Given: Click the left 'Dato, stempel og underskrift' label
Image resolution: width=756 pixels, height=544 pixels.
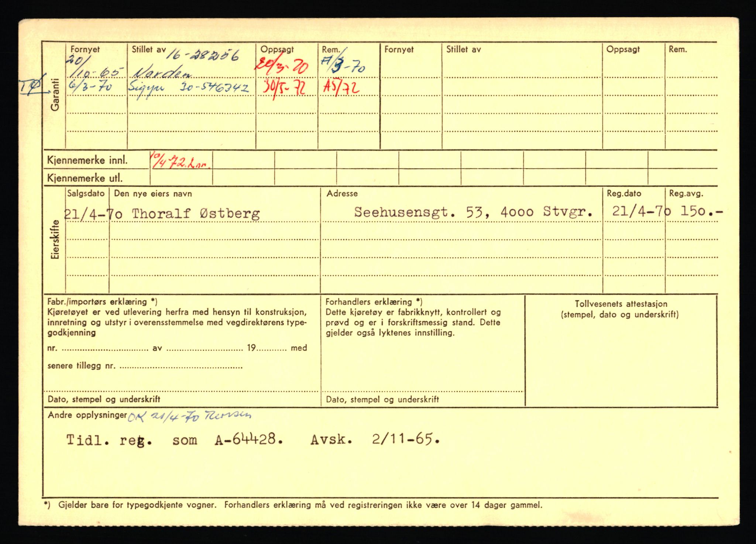Looking at the screenshot, I should (104, 399).
